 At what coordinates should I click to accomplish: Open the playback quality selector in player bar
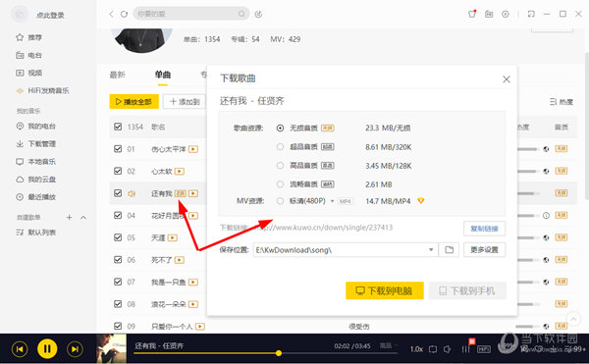point(388,345)
